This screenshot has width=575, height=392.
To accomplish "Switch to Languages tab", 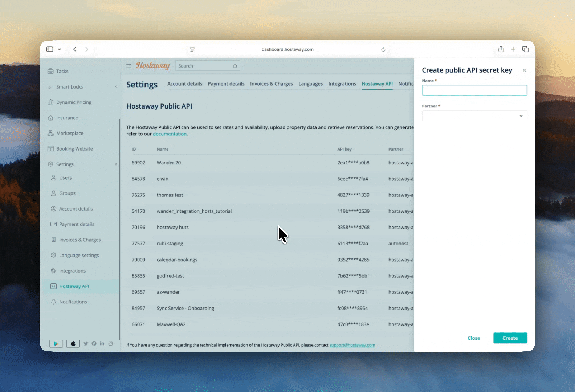I will (311, 84).
